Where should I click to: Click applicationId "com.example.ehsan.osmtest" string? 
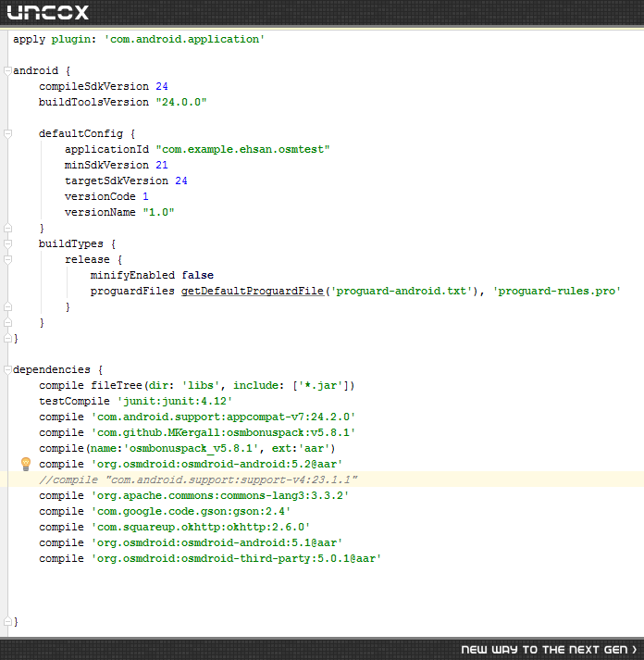[x=242, y=149]
